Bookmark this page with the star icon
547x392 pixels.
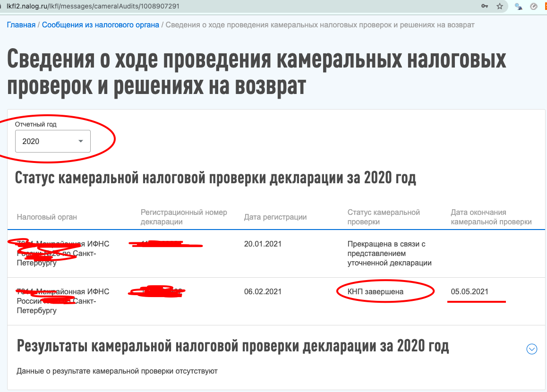500,6
